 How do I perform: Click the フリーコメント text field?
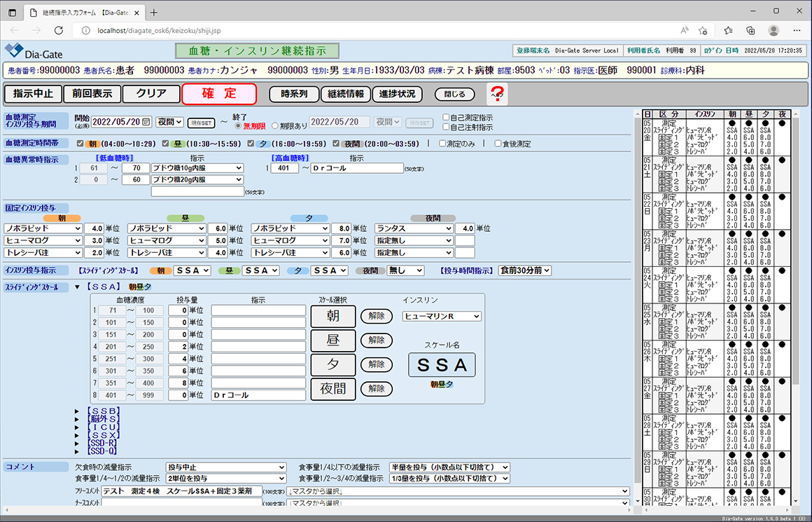click(182, 491)
